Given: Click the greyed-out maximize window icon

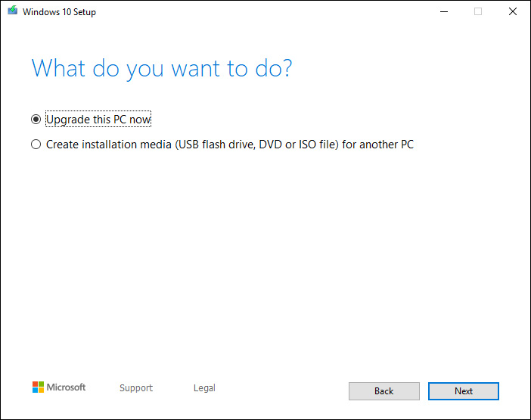Looking at the screenshot, I should tap(478, 11).
